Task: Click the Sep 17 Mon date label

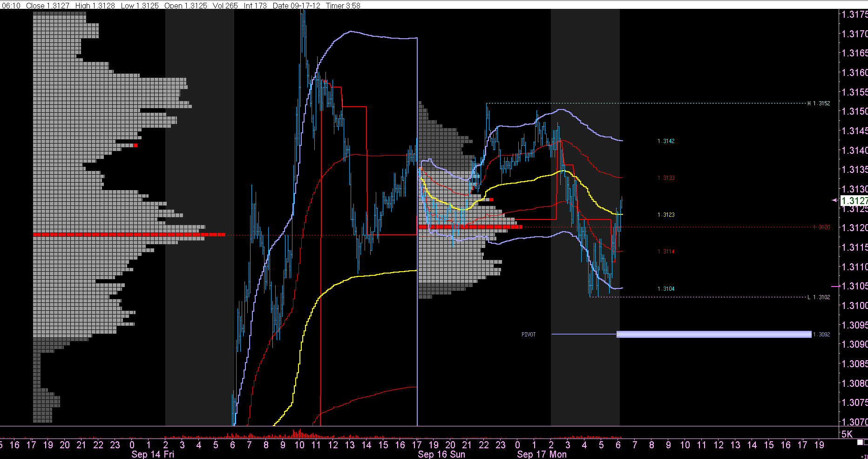Action: coord(542,454)
